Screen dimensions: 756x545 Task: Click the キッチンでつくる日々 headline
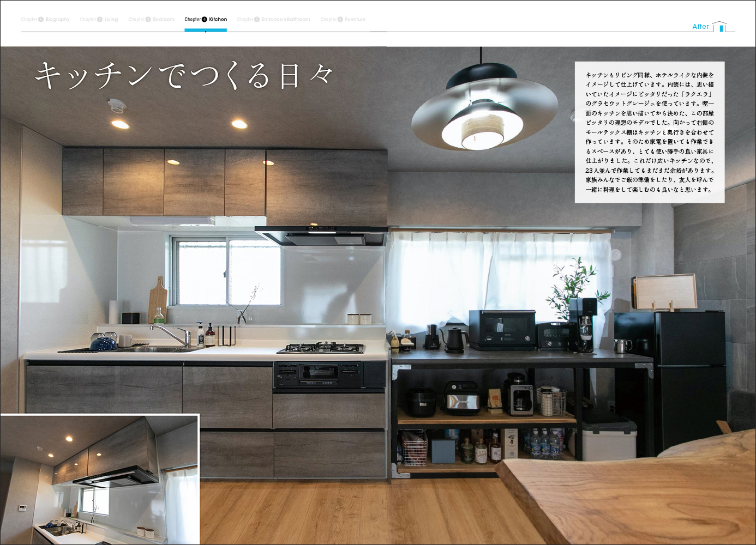point(184,75)
